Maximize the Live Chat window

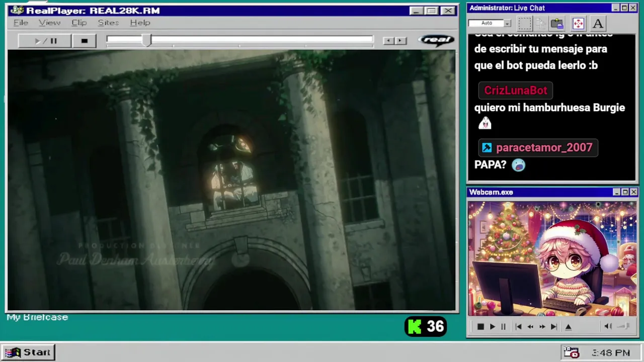(624, 8)
